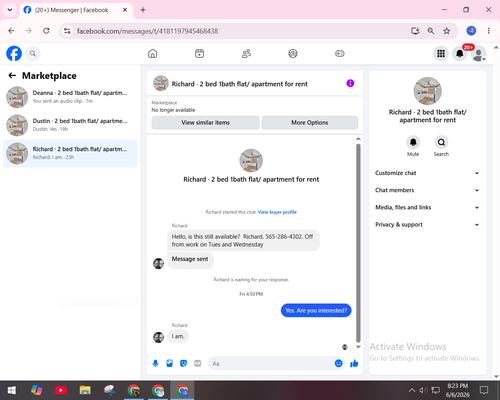Select the Richard apartment conversation in list
The width and height of the screenshot is (500, 400).
pyautogui.click(x=70, y=153)
